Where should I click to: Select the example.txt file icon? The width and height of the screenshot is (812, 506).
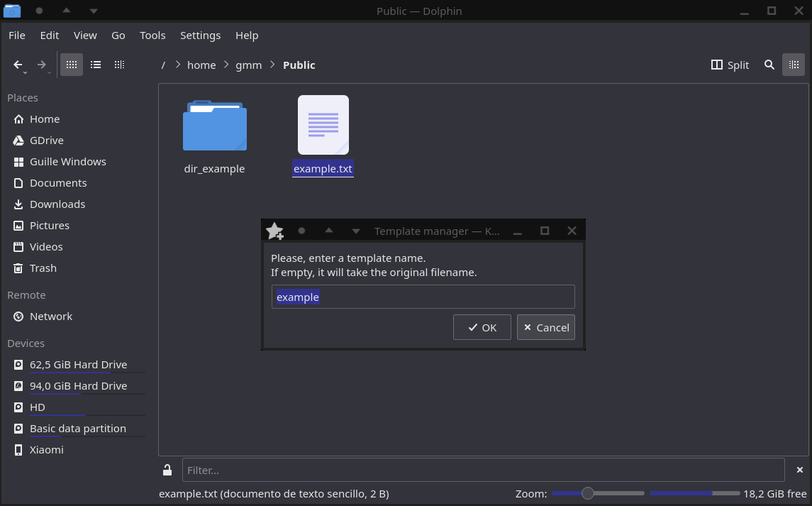pyautogui.click(x=323, y=125)
